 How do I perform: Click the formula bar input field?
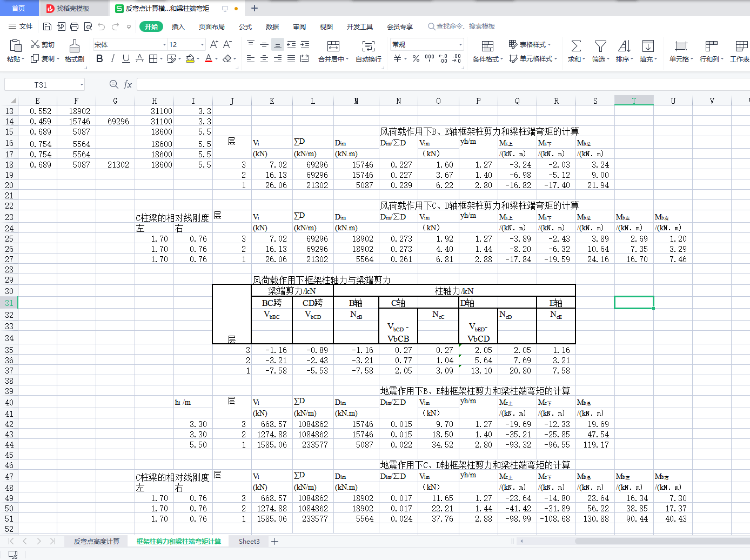pyautogui.click(x=443, y=84)
